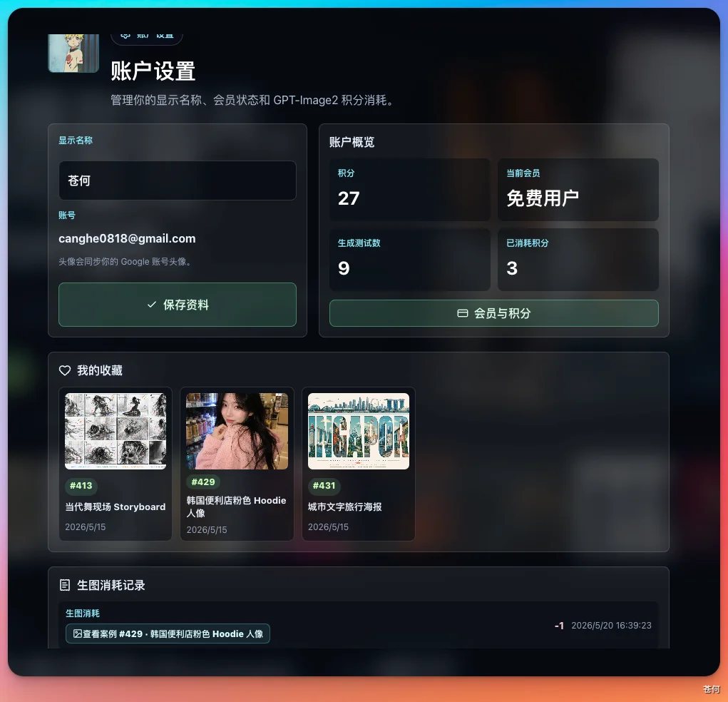
Task: Open the 当代舞现场 Storyboard thumbnail
Action: 116,431
